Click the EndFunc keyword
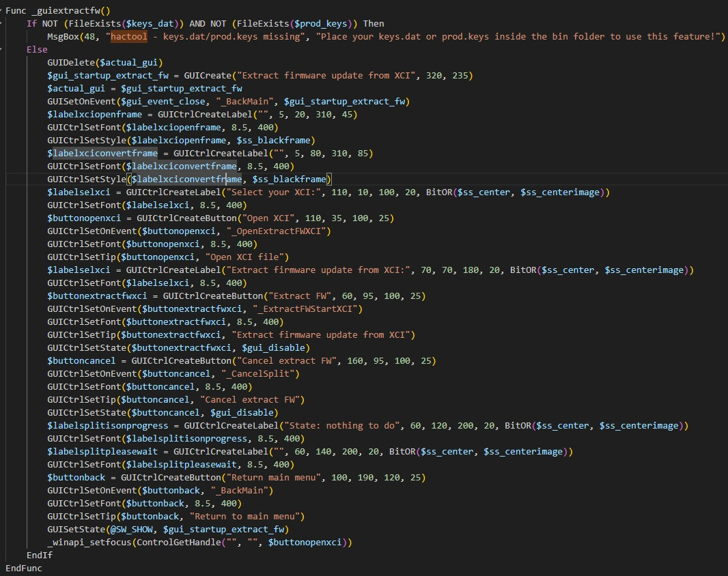 [24, 568]
